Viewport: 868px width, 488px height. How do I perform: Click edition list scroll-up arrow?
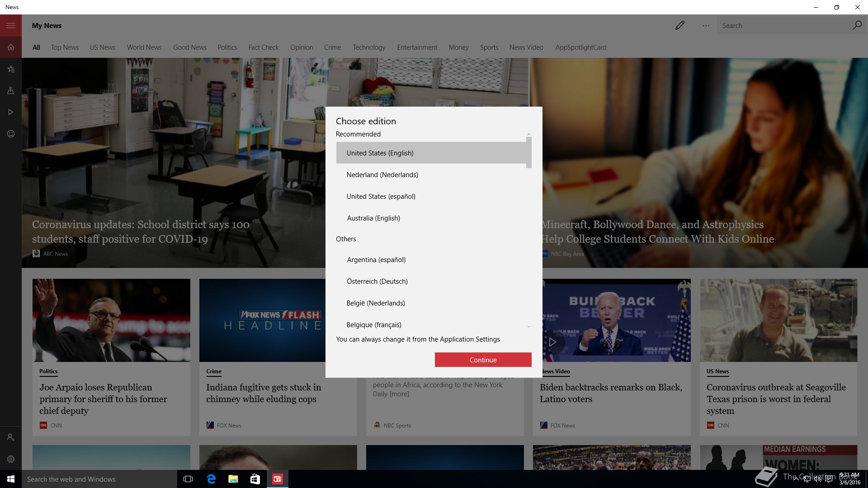pyautogui.click(x=529, y=134)
